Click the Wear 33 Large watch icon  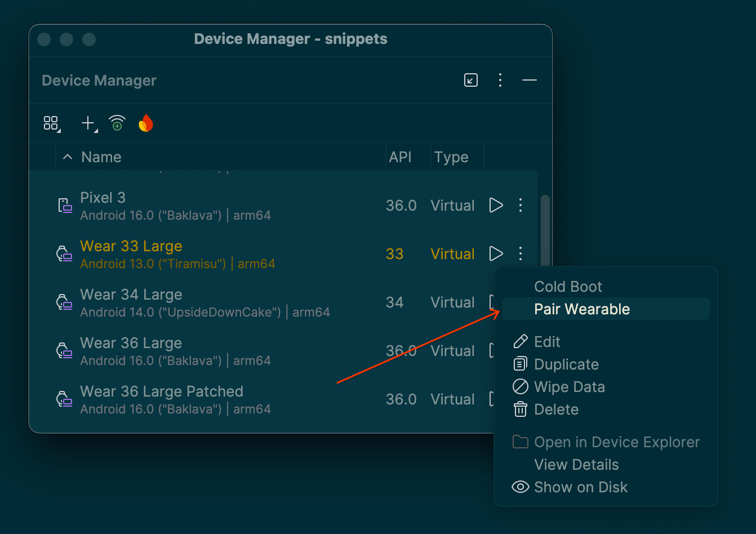(64, 253)
